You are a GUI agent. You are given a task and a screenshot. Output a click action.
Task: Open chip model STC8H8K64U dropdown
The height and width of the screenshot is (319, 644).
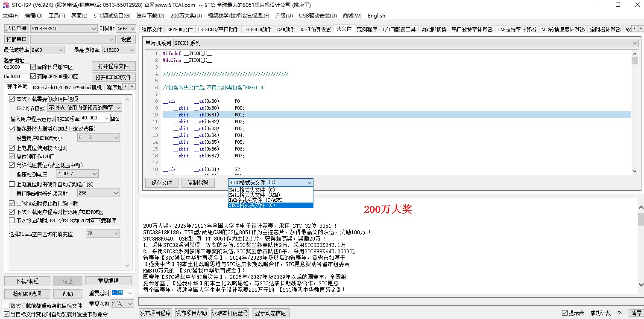pos(64,29)
